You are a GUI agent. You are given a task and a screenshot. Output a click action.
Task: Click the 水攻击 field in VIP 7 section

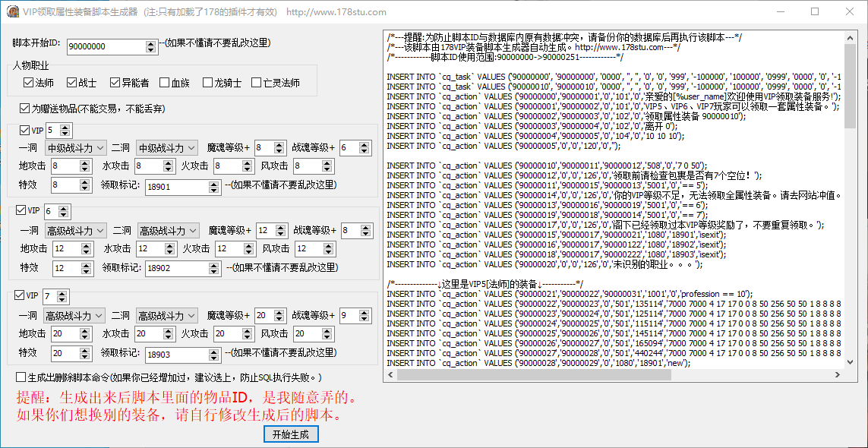tap(148, 334)
